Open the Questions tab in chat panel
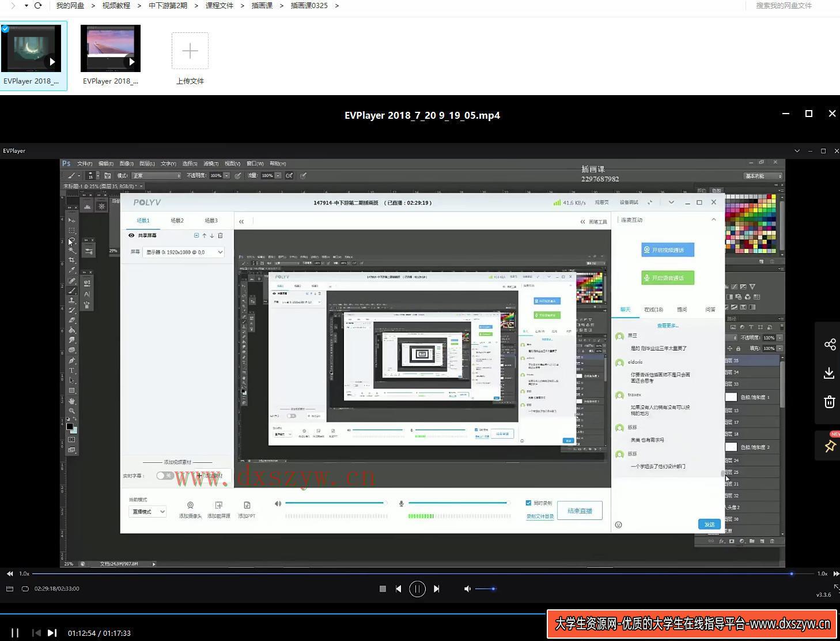 [x=682, y=310]
